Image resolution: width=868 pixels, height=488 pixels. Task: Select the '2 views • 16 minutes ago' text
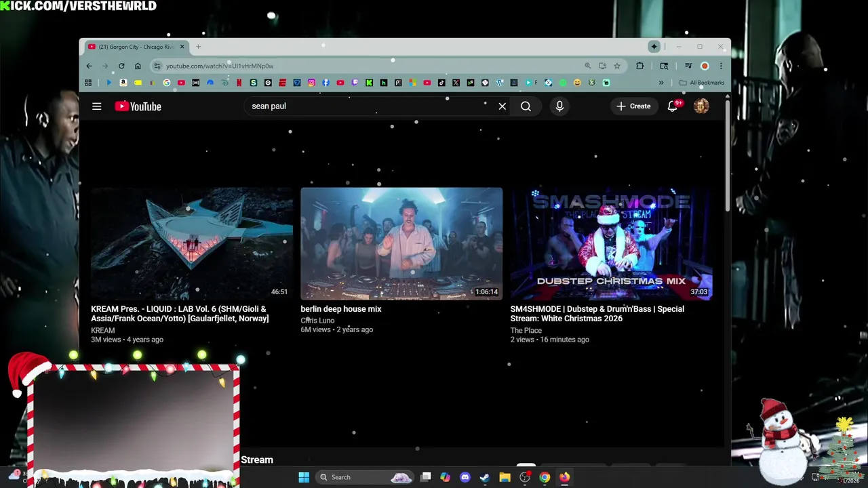tap(549, 340)
